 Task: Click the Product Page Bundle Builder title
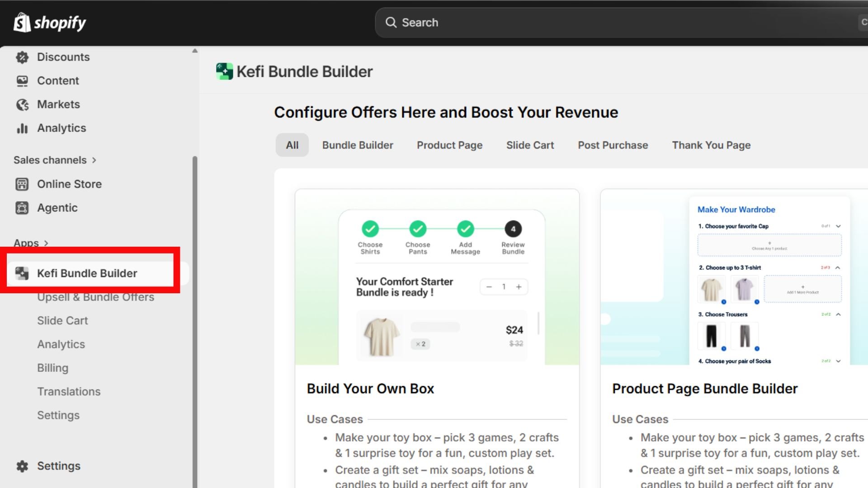(705, 389)
